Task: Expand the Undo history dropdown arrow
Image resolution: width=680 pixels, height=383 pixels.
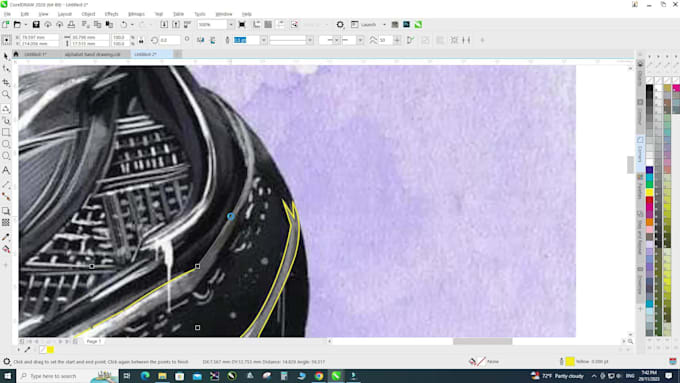Action: point(132,25)
